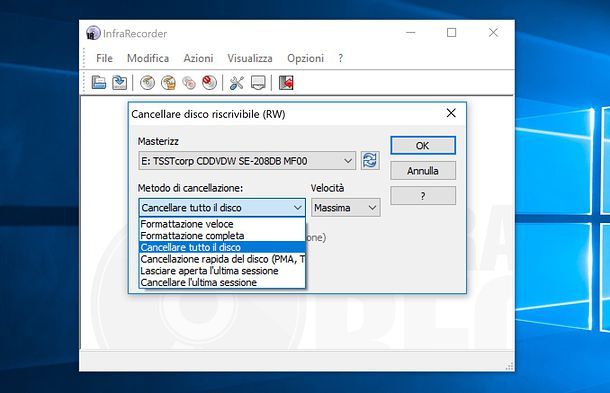Open the File menu
The width and height of the screenshot is (610, 393).
(104, 58)
